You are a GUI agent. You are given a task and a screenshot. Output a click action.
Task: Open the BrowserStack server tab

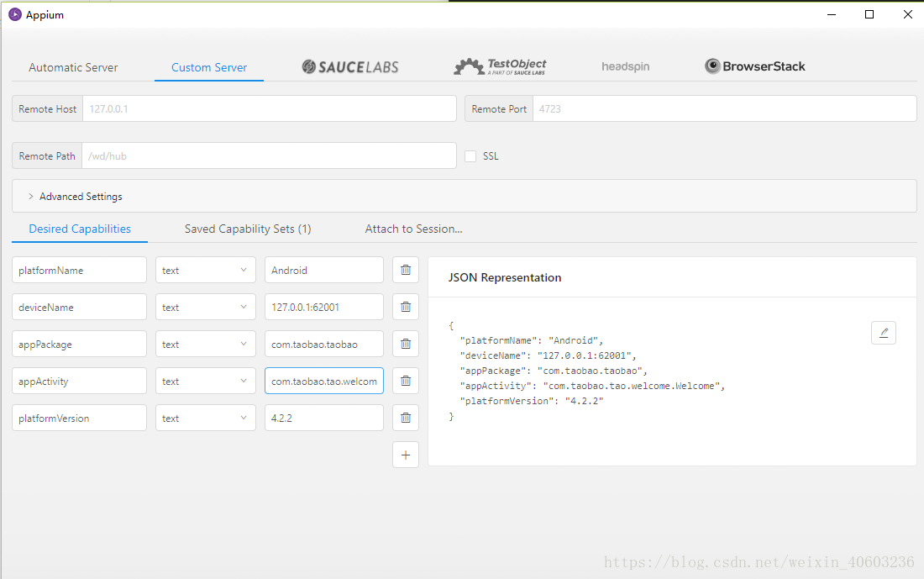[x=755, y=66]
